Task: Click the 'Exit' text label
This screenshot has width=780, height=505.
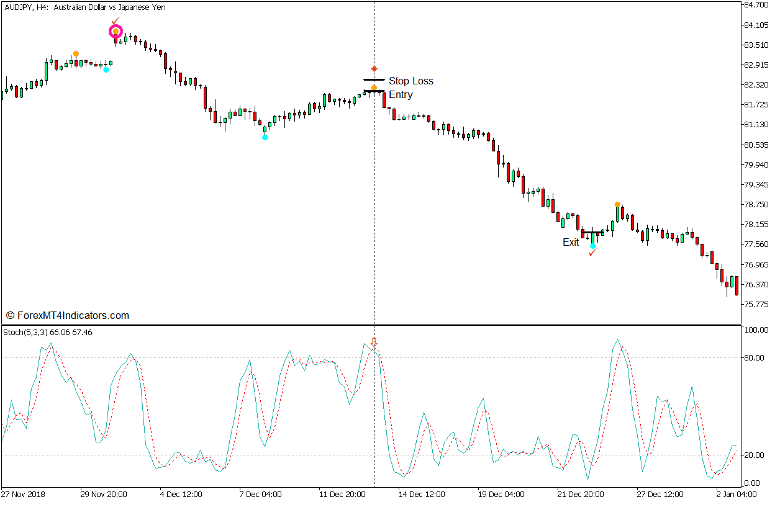Action: click(x=571, y=242)
